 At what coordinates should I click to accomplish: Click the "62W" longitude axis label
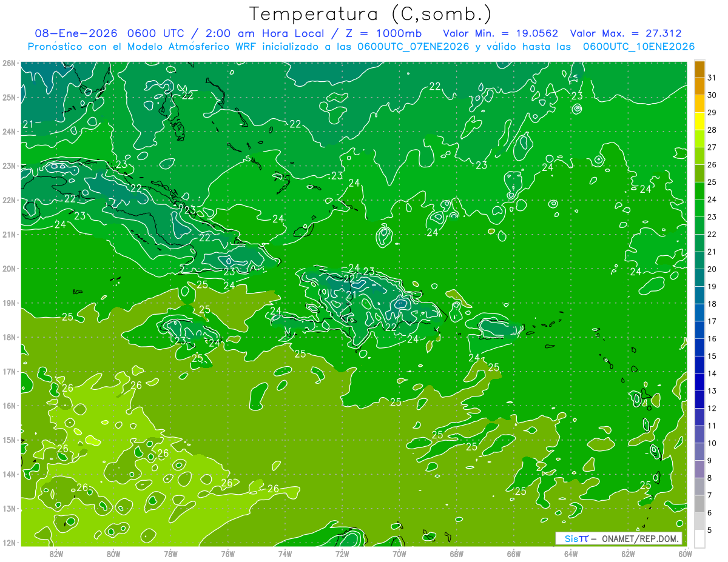pyautogui.click(x=628, y=554)
